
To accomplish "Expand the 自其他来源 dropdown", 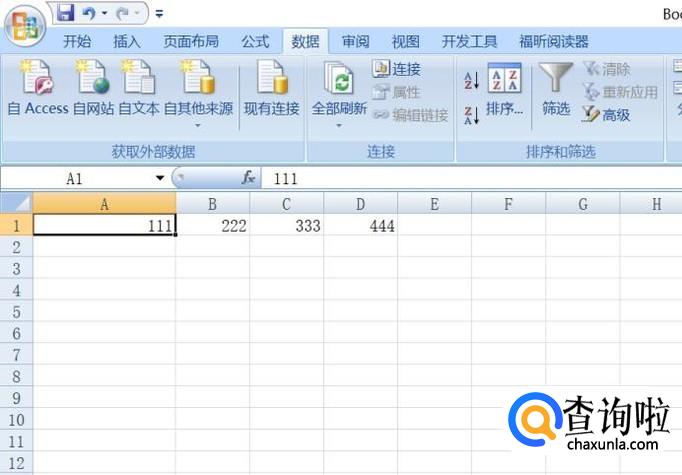I will click(x=198, y=125).
